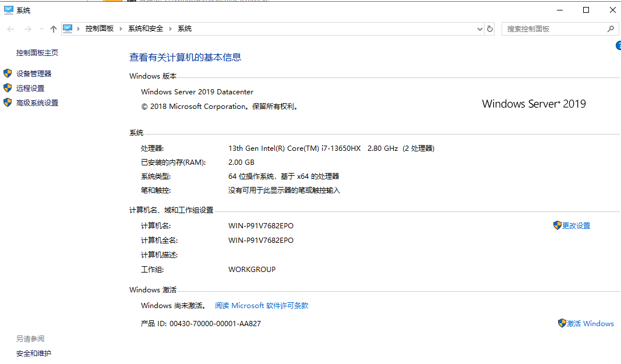Screen dimensions: 621x364
Task: Click 更改设置 link
Action: point(576,226)
